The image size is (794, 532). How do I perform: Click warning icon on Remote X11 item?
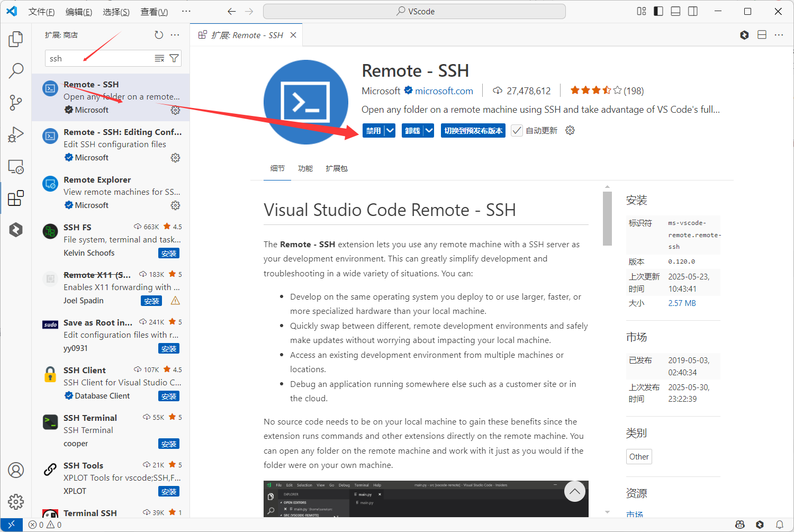(x=175, y=301)
